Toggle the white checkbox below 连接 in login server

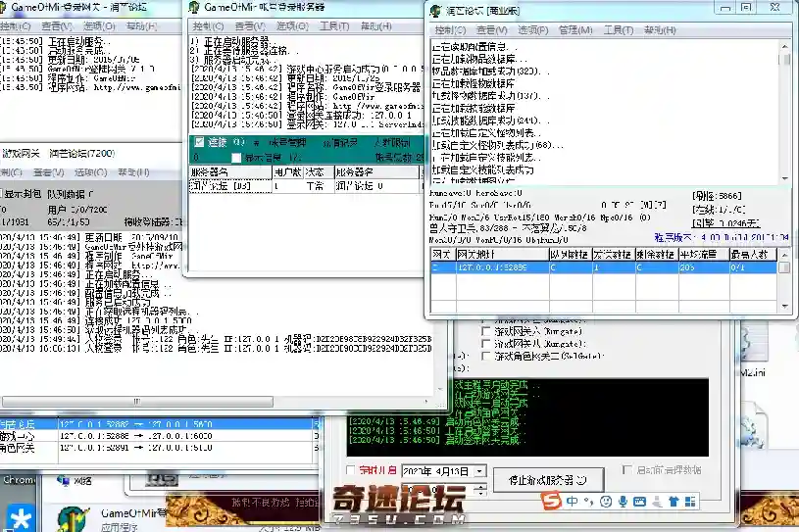[x=236, y=158]
